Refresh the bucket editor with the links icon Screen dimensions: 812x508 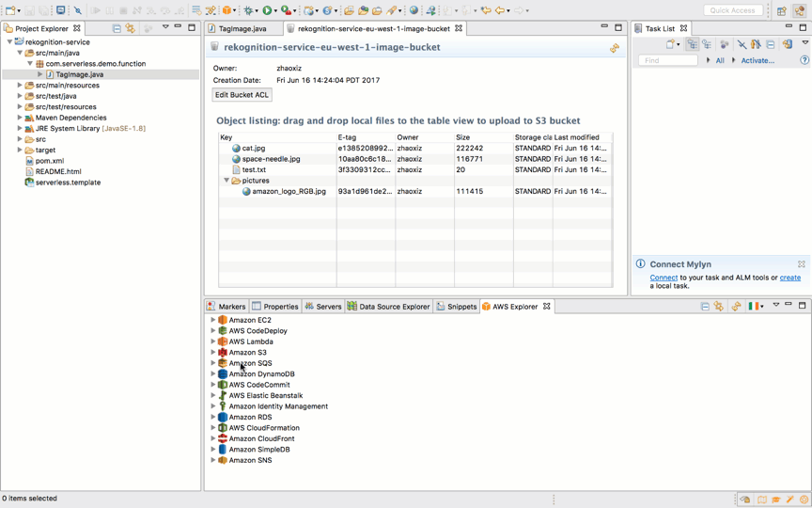coord(615,48)
